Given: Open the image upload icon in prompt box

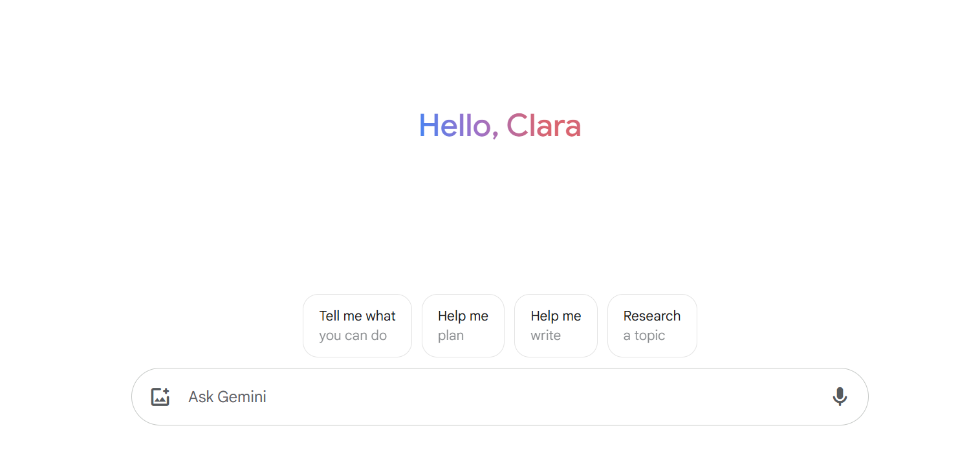Looking at the screenshot, I should 160,397.
